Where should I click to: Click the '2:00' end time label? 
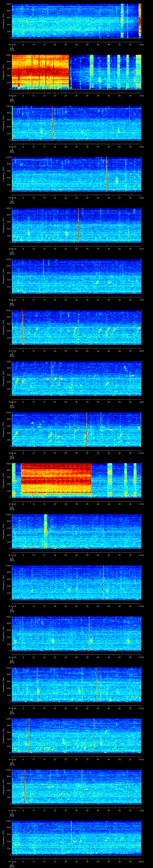coord(141,44)
